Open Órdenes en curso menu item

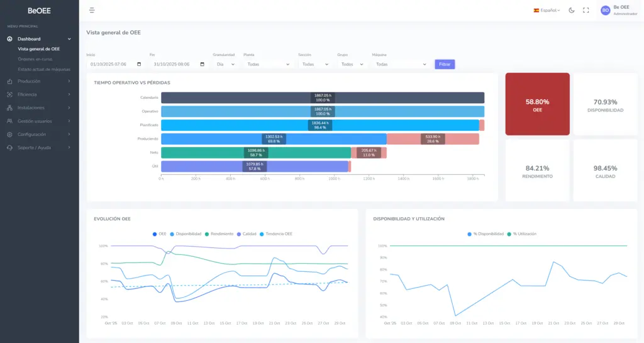pyautogui.click(x=35, y=59)
